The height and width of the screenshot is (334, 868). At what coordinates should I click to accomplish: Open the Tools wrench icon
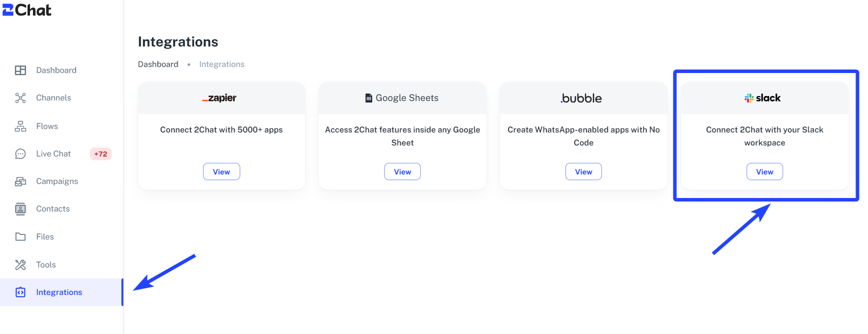point(21,265)
